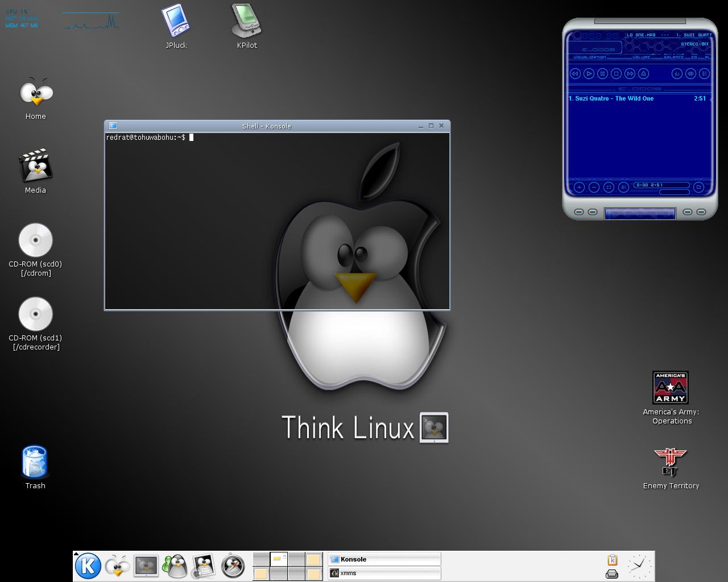
Task: Click the playlist add (+) button
Action: 579,187
